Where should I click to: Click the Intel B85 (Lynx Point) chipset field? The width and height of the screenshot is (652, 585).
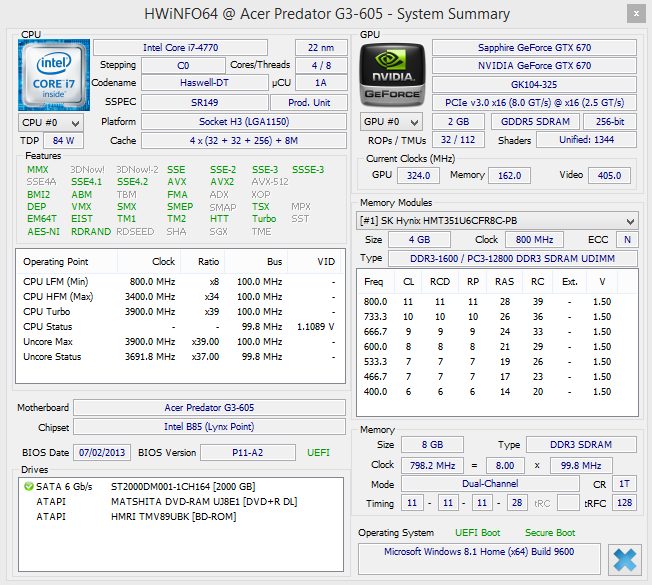(x=209, y=427)
